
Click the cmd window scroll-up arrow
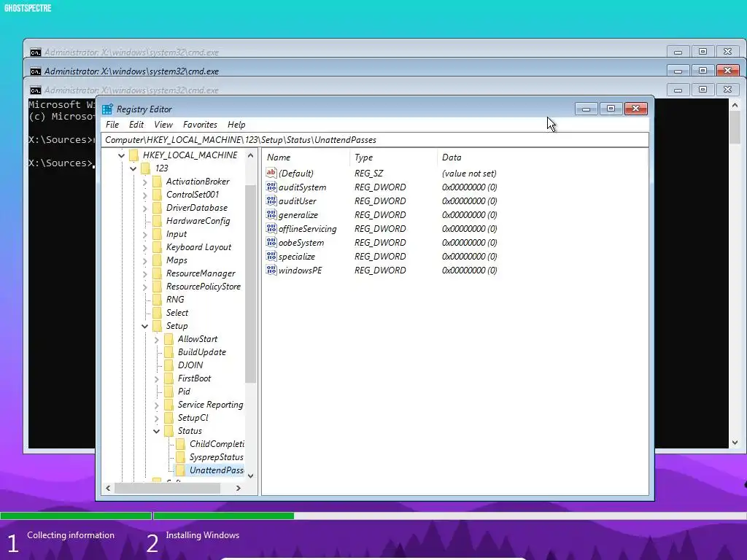click(x=735, y=105)
